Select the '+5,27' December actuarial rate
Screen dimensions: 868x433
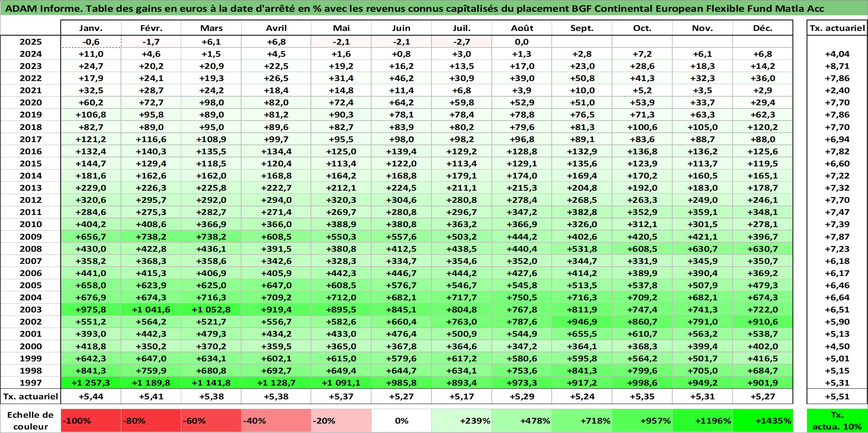(x=763, y=397)
